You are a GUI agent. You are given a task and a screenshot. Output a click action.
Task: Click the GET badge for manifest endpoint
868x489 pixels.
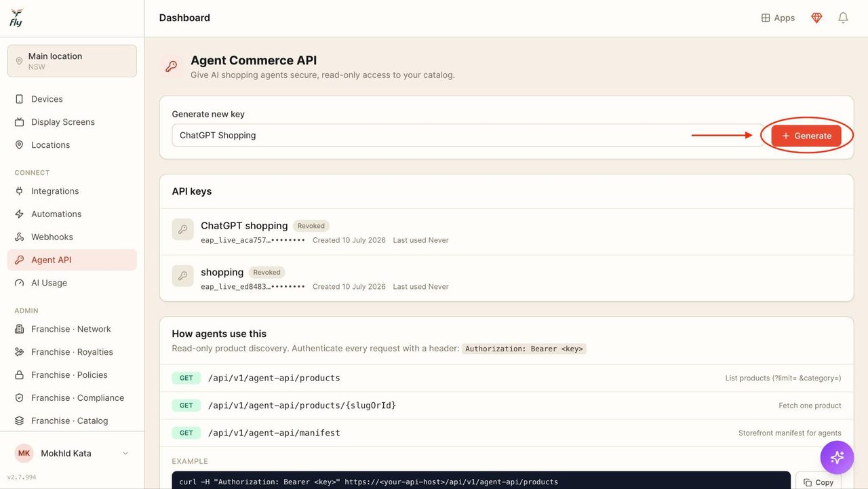186,433
